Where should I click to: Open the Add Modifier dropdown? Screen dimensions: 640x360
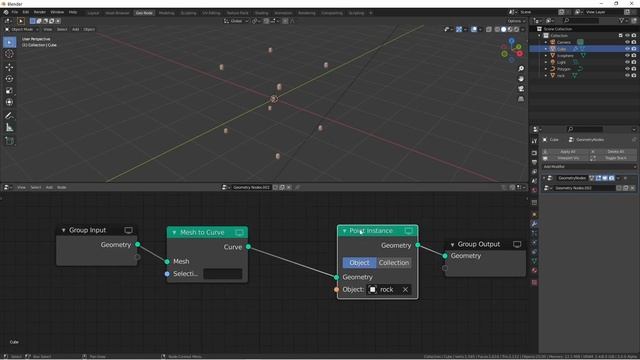point(589,167)
